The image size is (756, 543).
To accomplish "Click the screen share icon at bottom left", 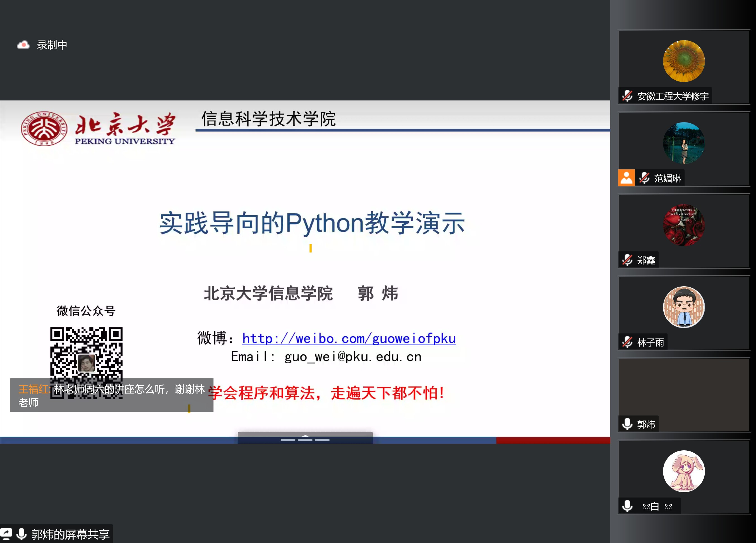I will [x=6, y=534].
